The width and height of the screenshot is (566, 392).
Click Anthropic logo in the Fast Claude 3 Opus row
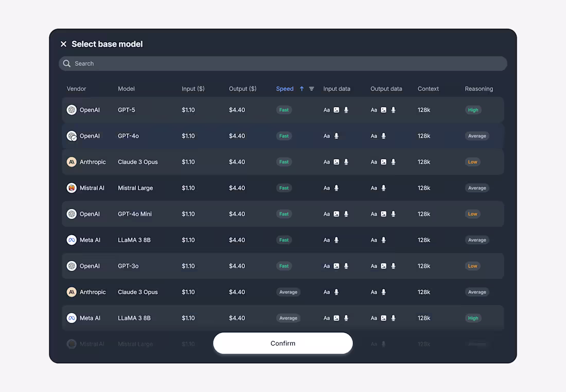[x=72, y=162]
